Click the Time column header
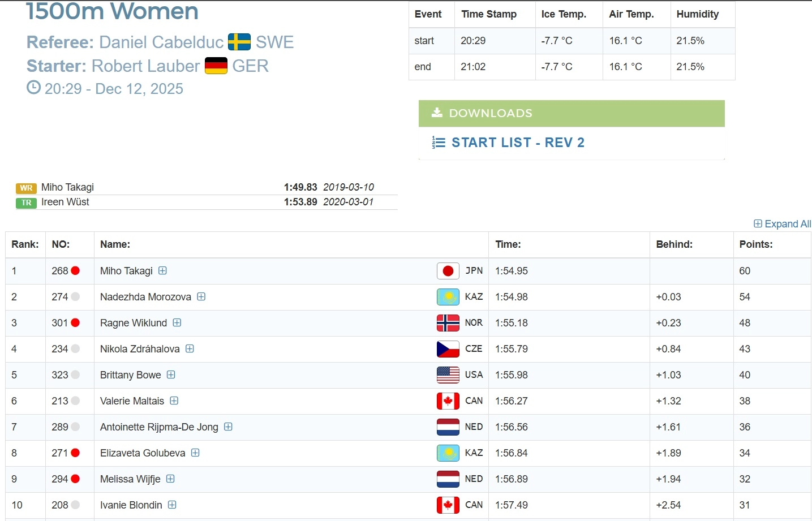 click(x=508, y=244)
